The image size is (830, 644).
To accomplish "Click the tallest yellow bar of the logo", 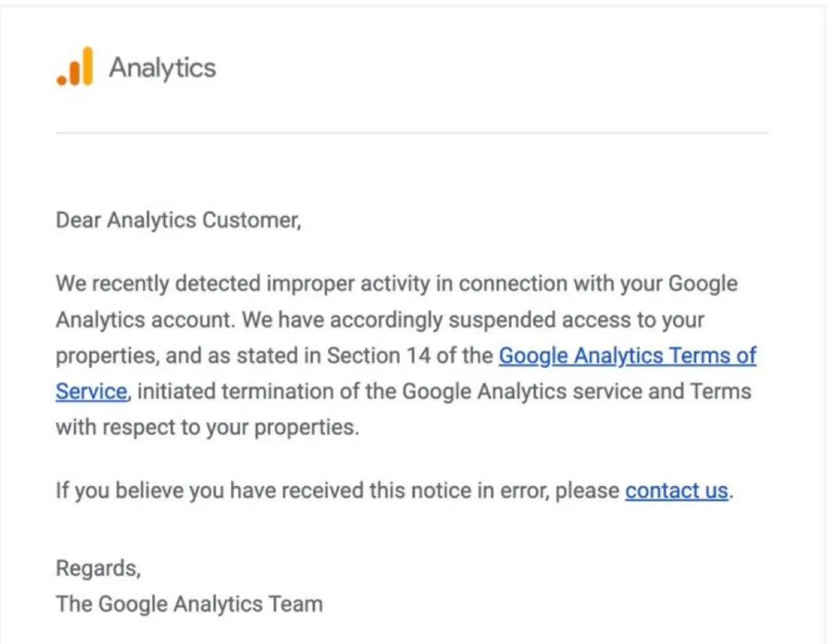I will [86, 67].
